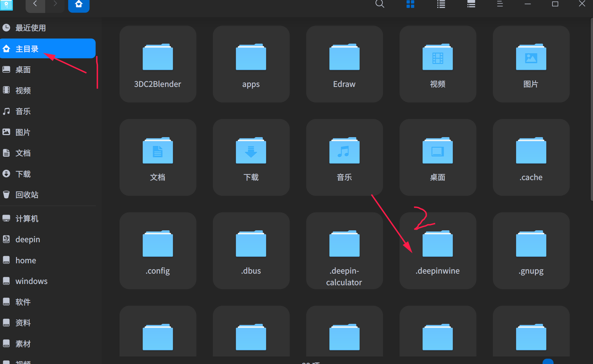Image resolution: width=593 pixels, height=364 pixels.
Task: Open the 回收站 (Trash) from the sidebar
Action: point(26,195)
